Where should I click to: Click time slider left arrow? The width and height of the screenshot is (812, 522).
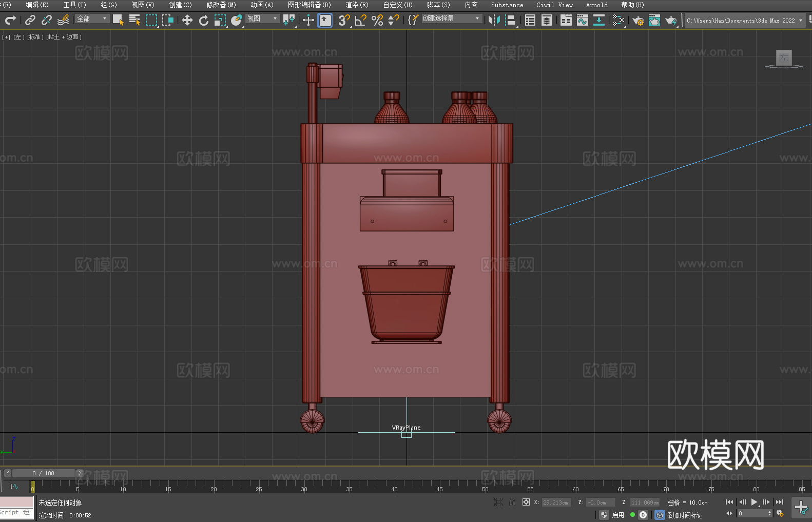(x=8, y=473)
